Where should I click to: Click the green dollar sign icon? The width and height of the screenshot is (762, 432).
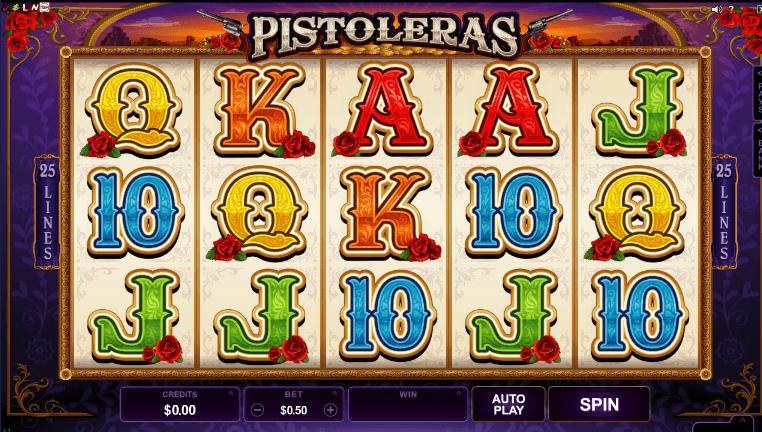pos(16,7)
